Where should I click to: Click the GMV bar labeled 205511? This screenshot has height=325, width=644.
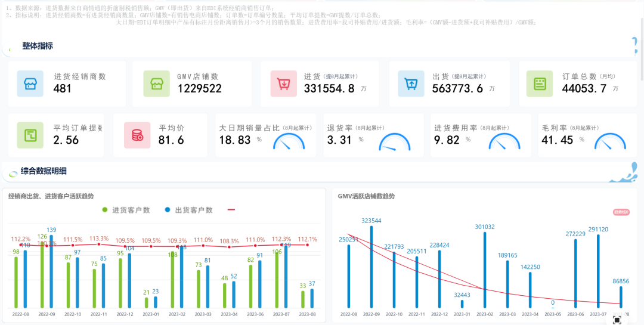417,282
